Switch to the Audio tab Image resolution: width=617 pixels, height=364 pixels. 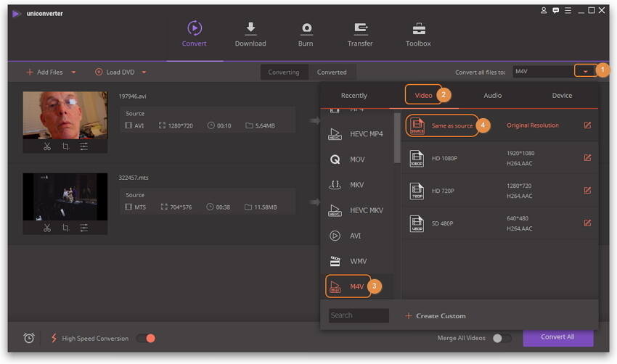pos(493,96)
